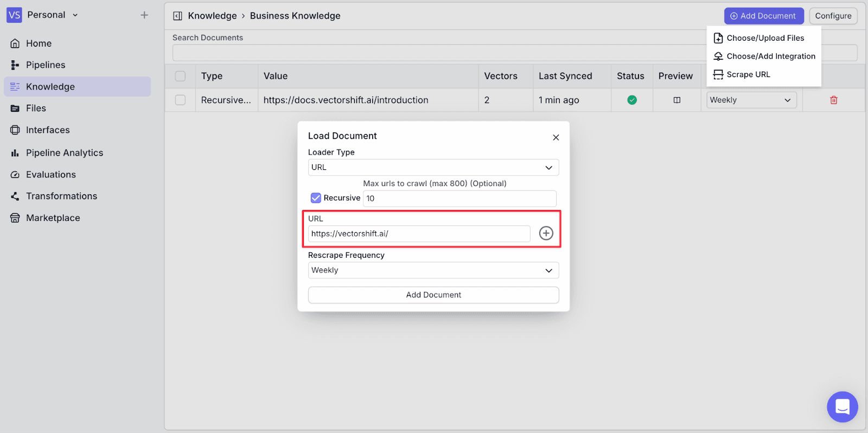Click the Max urls to crawl field
The width and height of the screenshot is (868, 433).
point(459,198)
